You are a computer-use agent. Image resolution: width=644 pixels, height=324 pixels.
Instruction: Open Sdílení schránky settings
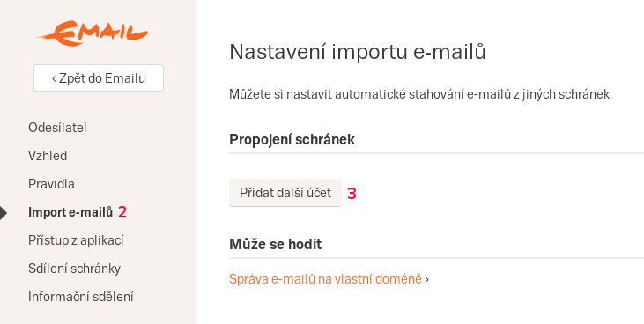click(x=74, y=269)
